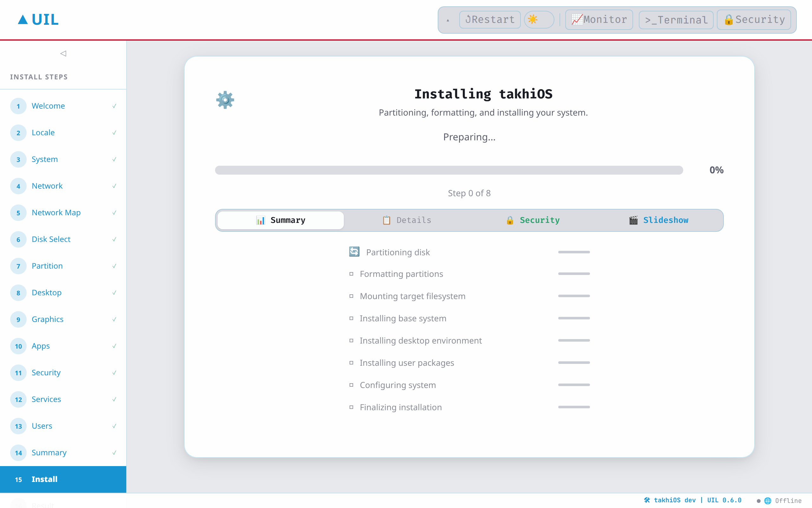This screenshot has width=812, height=508.
Task: Click the Services step checkmark
Action: point(114,399)
